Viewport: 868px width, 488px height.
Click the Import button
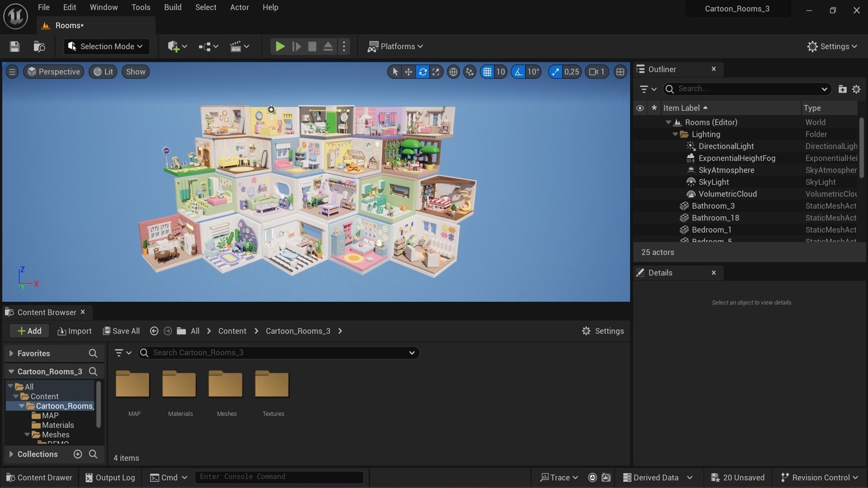[75, 331]
